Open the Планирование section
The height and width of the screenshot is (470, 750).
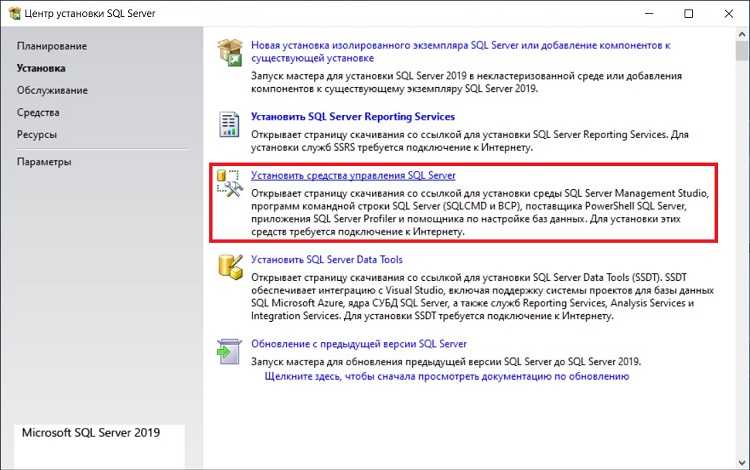[52, 46]
